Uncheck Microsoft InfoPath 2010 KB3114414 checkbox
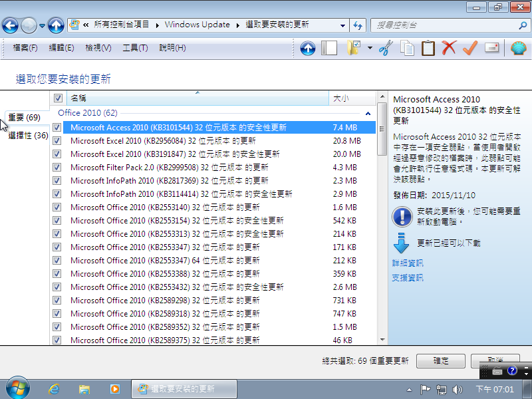The width and height of the screenshot is (532, 399). click(57, 194)
